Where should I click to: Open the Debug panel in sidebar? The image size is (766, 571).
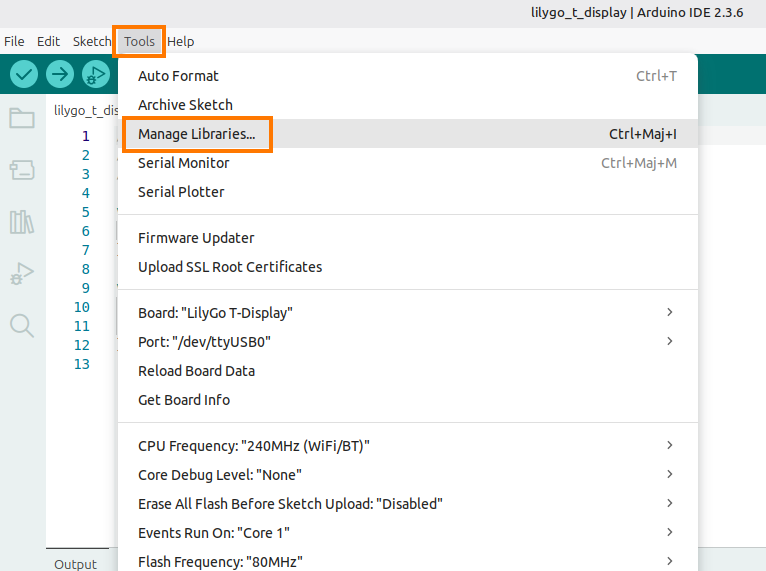click(x=22, y=273)
